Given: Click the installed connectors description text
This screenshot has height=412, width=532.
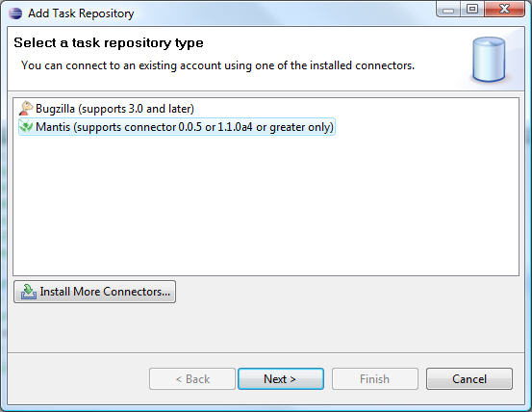Looking at the screenshot, I should [217, 65].
